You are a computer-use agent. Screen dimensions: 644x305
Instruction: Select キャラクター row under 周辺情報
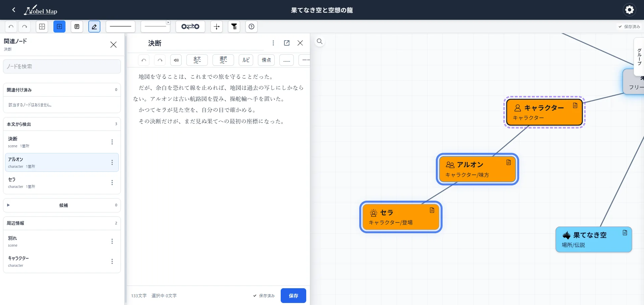pos(62,261)
